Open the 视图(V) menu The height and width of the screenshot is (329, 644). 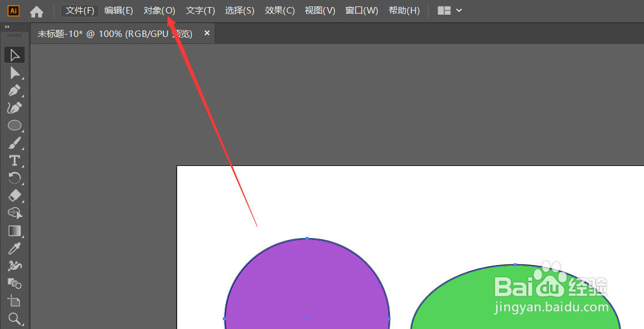[320, 11]
